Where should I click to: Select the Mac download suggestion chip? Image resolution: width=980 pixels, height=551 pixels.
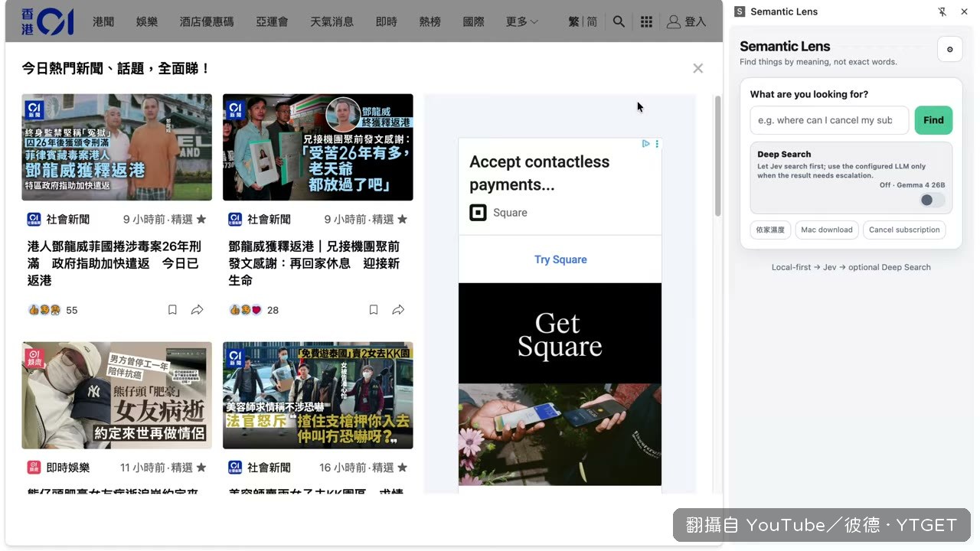coord(826,230)
